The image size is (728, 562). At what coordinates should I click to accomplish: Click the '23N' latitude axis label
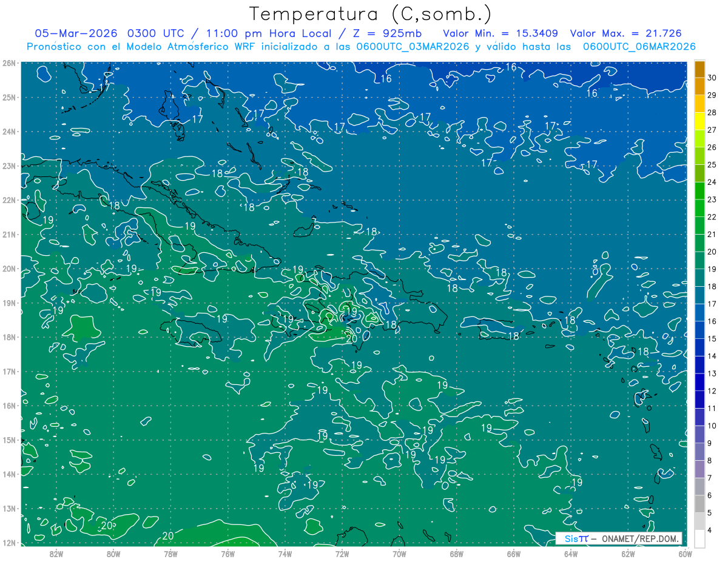[8, 166]
